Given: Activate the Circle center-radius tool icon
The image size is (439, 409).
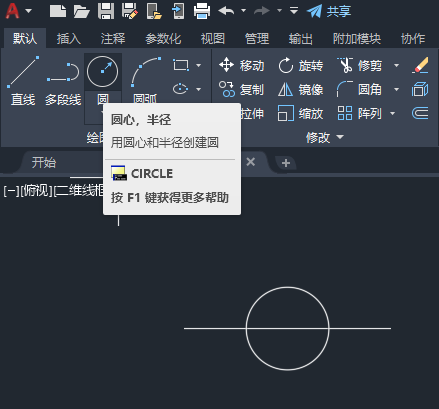Looking at the screenshot, I should pos(102,72).
